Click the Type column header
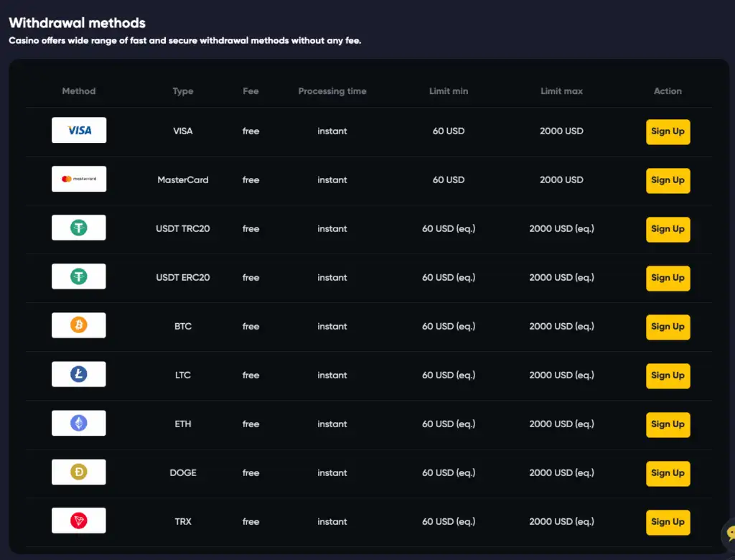 (x=183, y=91)
